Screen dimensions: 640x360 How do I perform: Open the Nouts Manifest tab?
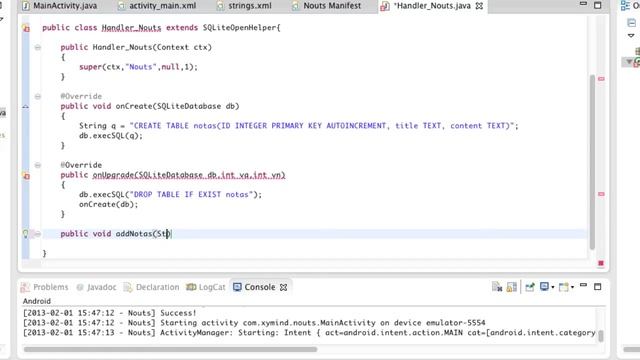pyautogui.click(x=327, y=6)
